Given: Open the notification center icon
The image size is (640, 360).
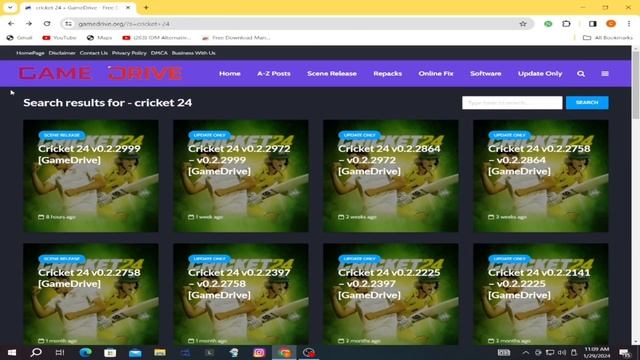Looking at the screenshot, I should pyautogui.click(x=624, y=353).
